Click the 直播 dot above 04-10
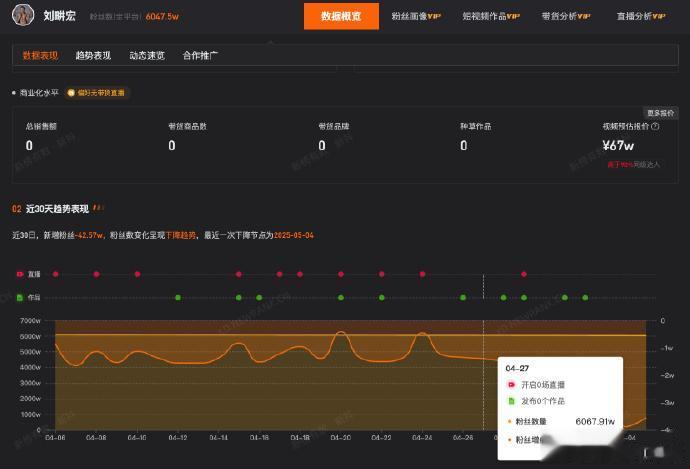The image size is (690, 469). pos(137,274)
